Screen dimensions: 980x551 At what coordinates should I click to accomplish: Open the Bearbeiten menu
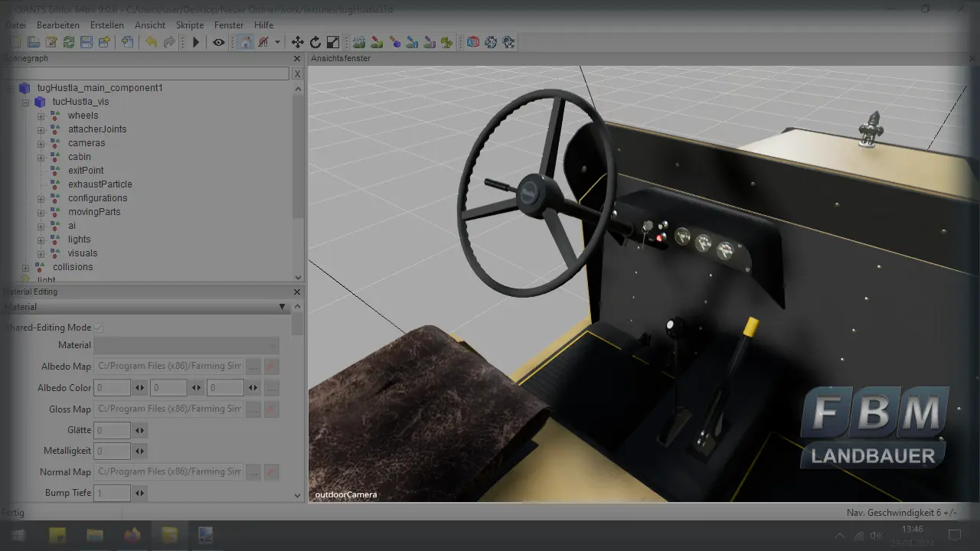coord(57,25)
